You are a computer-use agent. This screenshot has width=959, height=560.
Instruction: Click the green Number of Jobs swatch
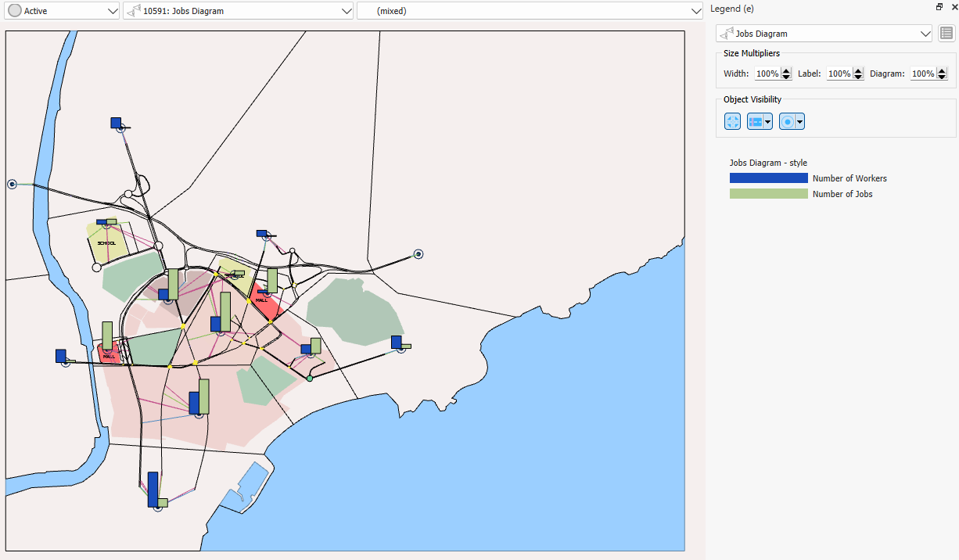768,194
